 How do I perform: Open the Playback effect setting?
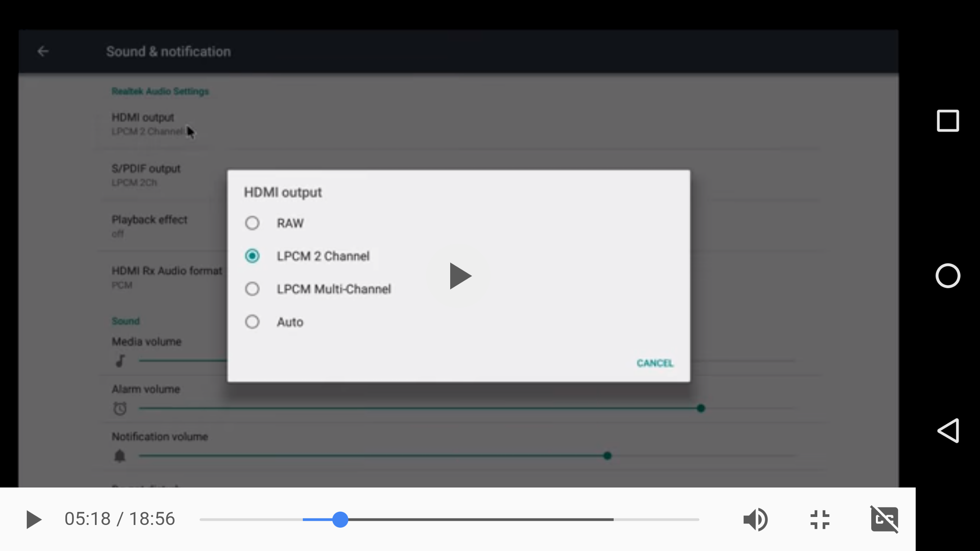pyautogui.click(x=150, y=226)
